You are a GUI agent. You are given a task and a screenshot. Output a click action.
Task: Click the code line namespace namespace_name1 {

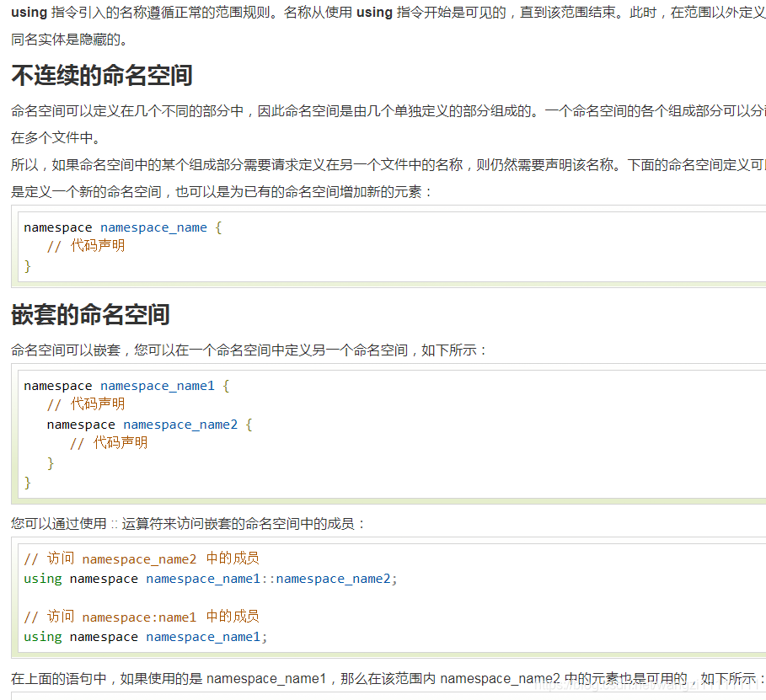pyautogui.click(x=126, y=386)
